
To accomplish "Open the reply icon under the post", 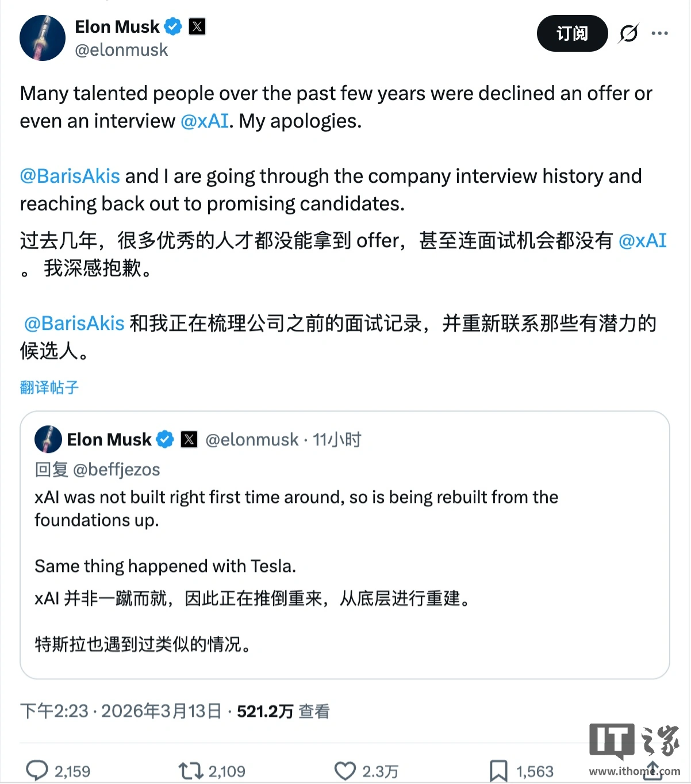I will (x=38, y=768).
